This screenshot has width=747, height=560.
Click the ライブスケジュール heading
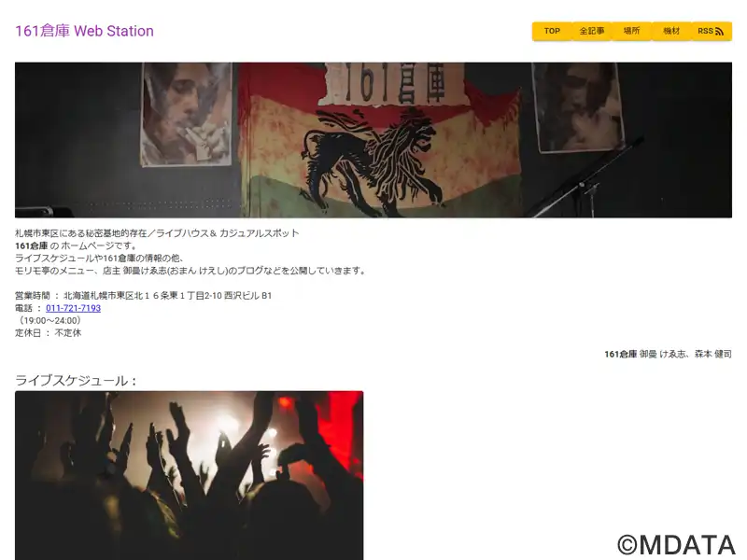77,381
